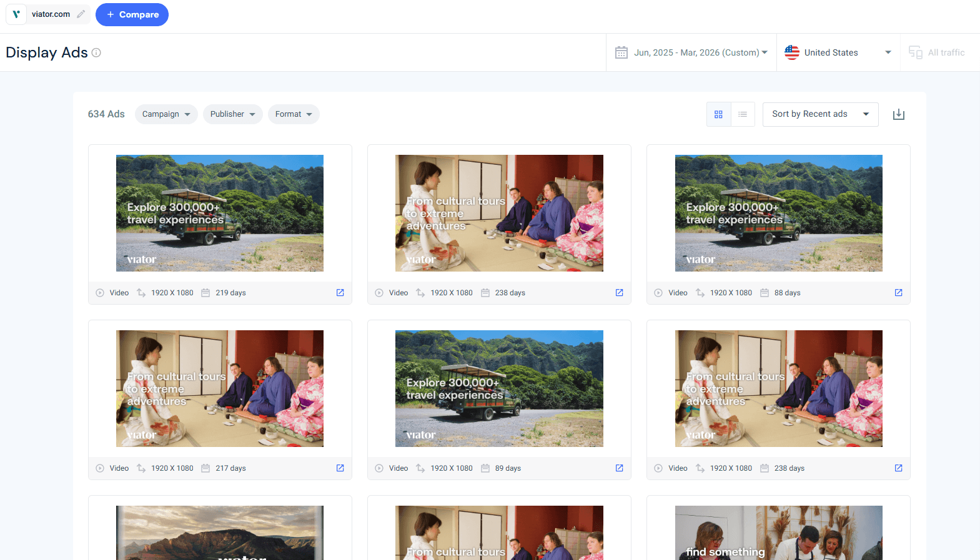Viewport: 980px width, 560px height.
Task: Open the external link of the 88 days ad
Action: [x=899, y=292]
